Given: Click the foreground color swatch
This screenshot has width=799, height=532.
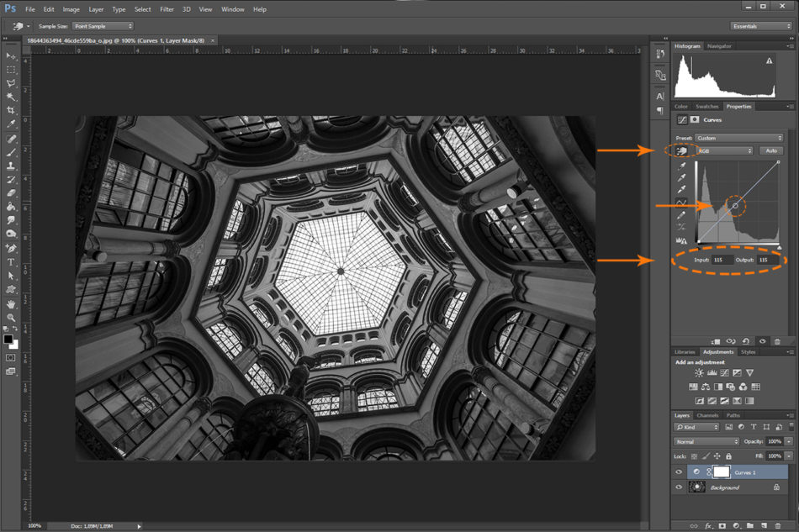Looking at the screenshot, I should (8, 340).
